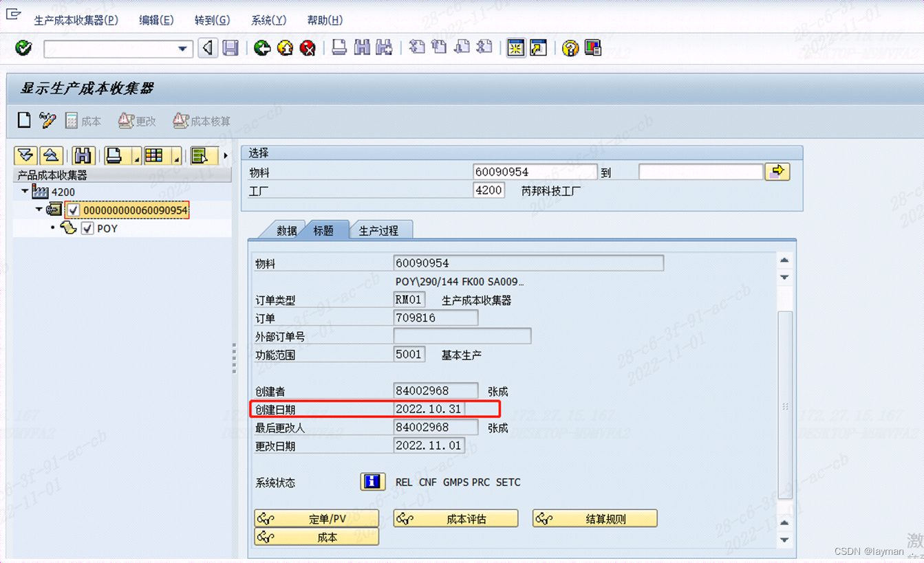The image size is (924, 563).
Task: Show more tree toolbar buttons arrow
Action: coord(226,156)
